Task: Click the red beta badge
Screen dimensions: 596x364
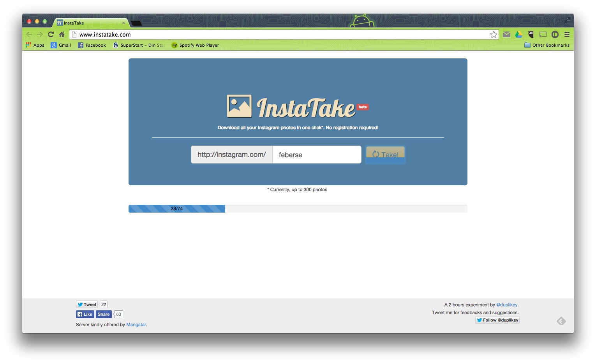Action: coord(363,107)
